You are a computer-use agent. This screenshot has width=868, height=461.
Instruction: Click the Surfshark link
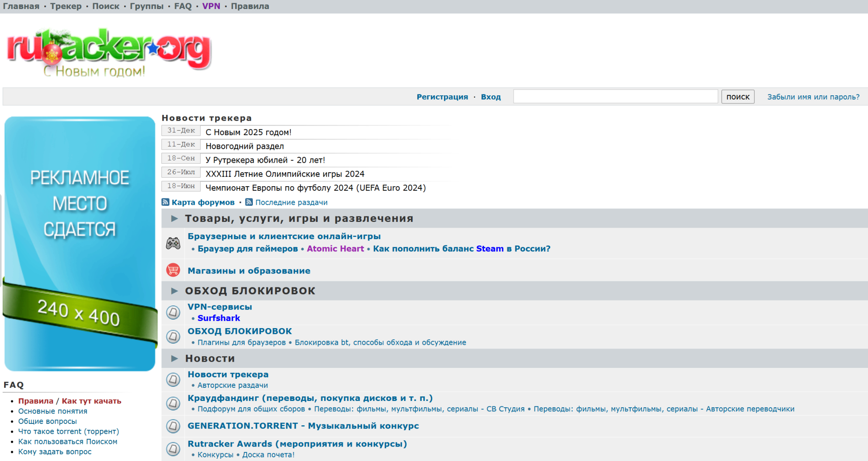[219, 318]
